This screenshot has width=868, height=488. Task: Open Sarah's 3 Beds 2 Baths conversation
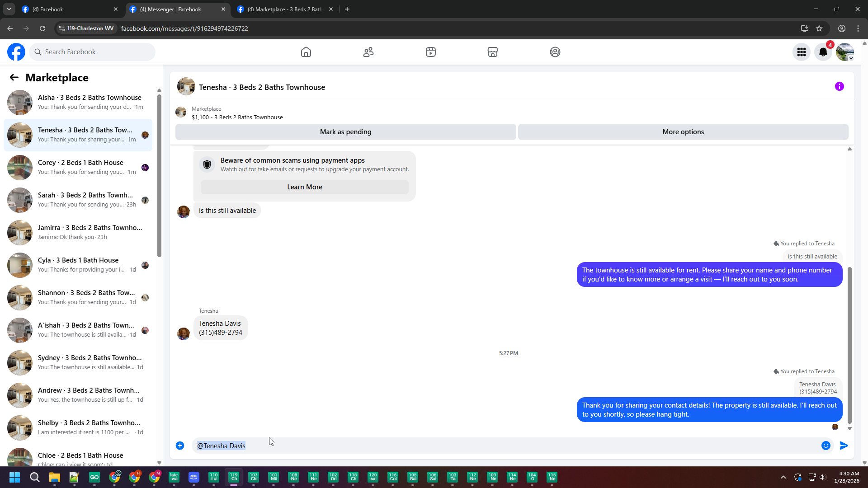click(78, 200)
